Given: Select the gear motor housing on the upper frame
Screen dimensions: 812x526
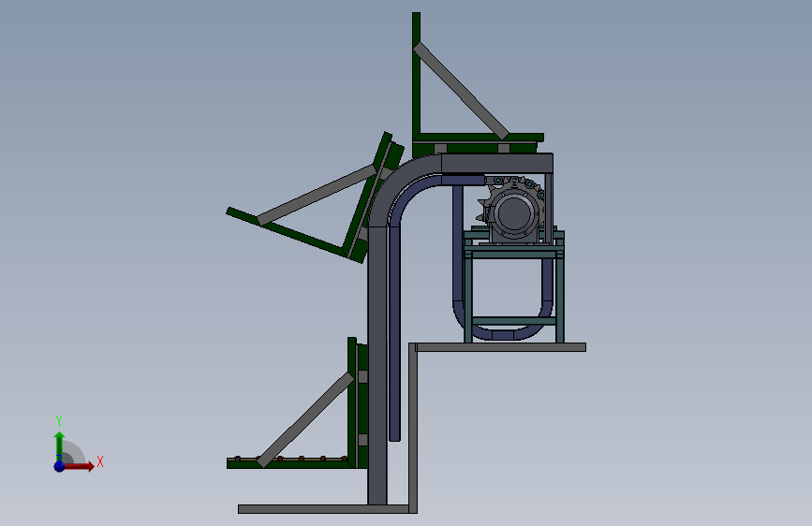Looking at the screenshot, I should coord(513,212).
